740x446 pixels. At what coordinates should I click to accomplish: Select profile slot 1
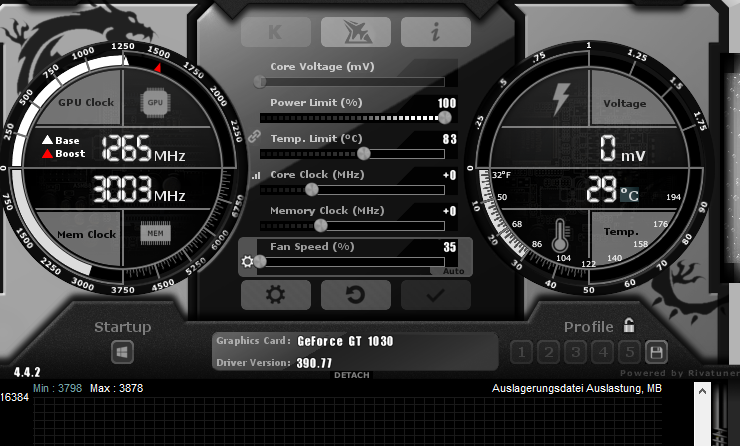click(521, 352)
